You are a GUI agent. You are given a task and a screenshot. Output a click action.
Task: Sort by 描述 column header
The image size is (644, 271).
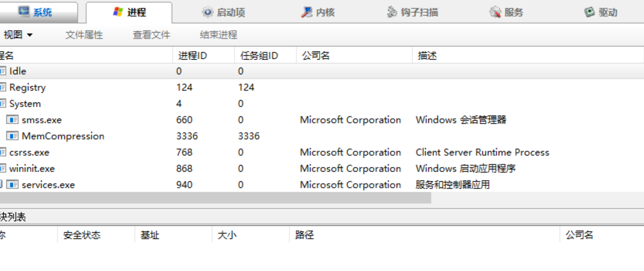(528, 56)
